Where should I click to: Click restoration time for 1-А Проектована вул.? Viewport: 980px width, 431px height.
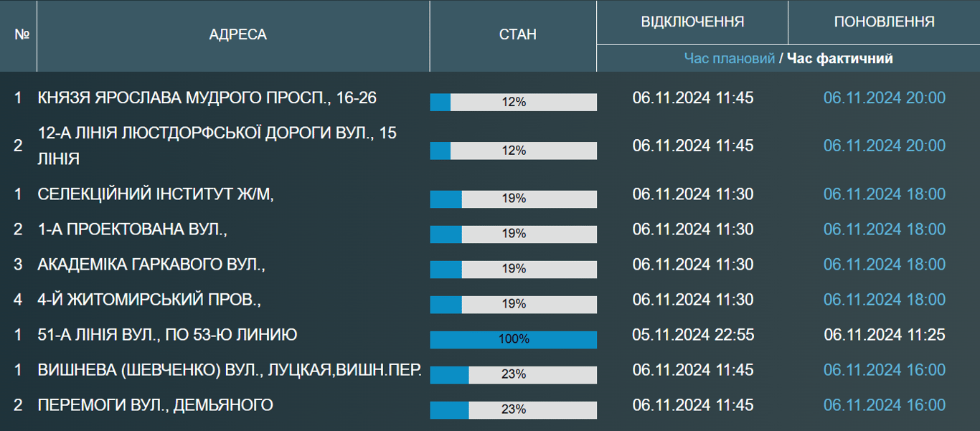pos(884,229)
